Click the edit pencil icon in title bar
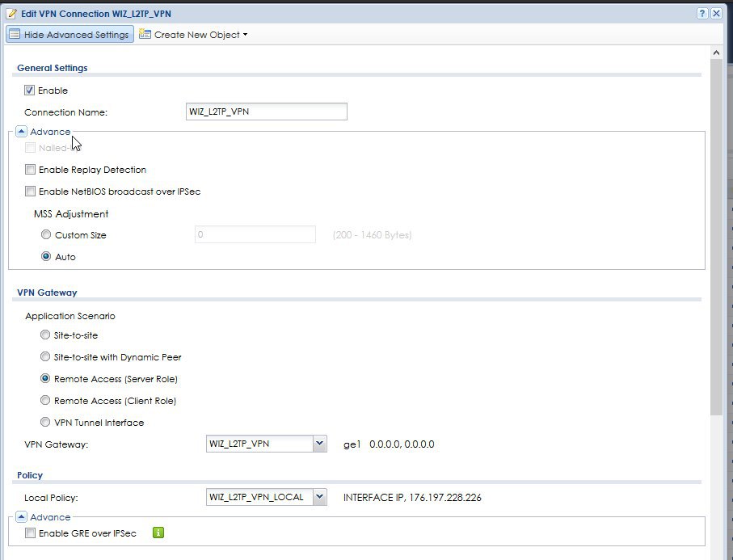This screenshot has height=560, width=733. (11, 14)
